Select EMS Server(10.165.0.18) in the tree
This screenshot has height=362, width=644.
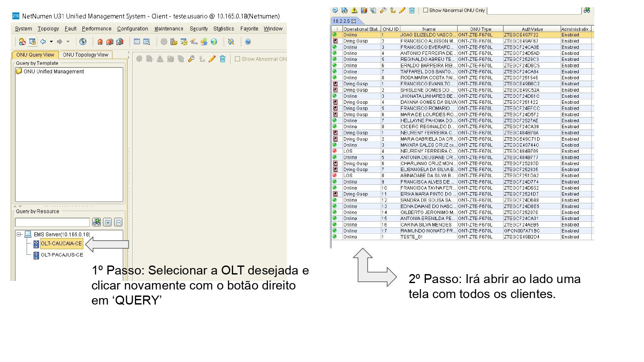62,235
